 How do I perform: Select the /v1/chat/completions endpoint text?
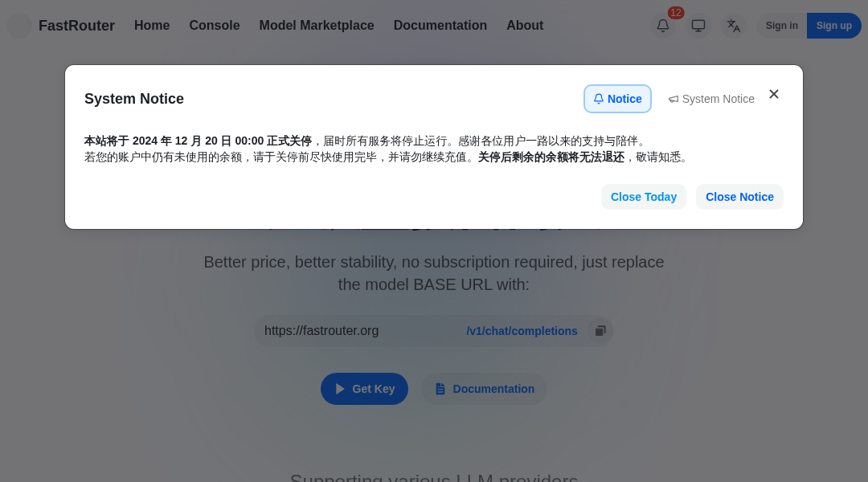point(522,331)
